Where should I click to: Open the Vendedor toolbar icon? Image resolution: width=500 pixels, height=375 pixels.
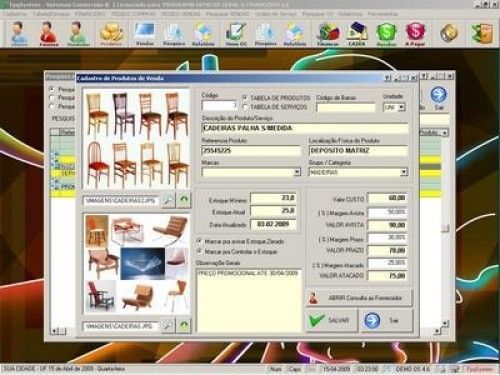tap(78, 34)
